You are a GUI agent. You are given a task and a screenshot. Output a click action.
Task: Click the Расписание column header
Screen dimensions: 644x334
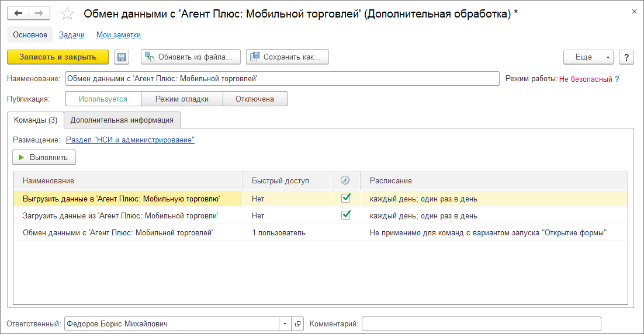point(494,180)
